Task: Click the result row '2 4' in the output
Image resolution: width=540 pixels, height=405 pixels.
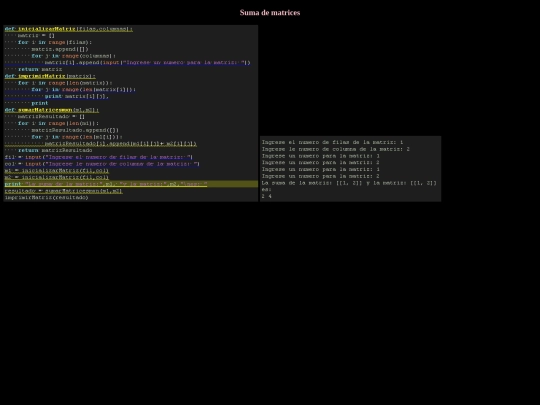Action: pyautogui.click(x=267, y=196)
